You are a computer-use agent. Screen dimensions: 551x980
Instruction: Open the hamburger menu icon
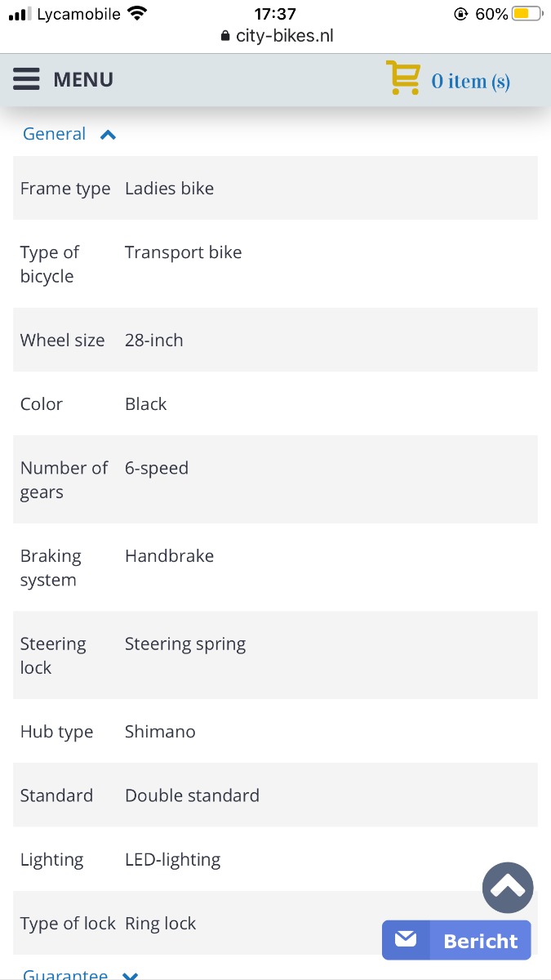click(26, 79)
